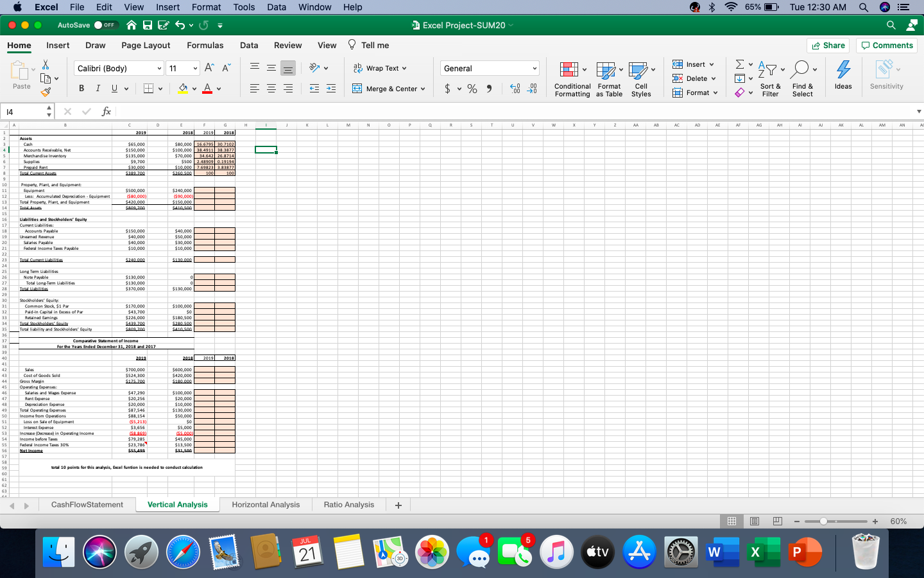This screenshot has width=924, height=578.
Task: Switch to the Ratio Analysis sheet tab
Action: pos(349,505)
